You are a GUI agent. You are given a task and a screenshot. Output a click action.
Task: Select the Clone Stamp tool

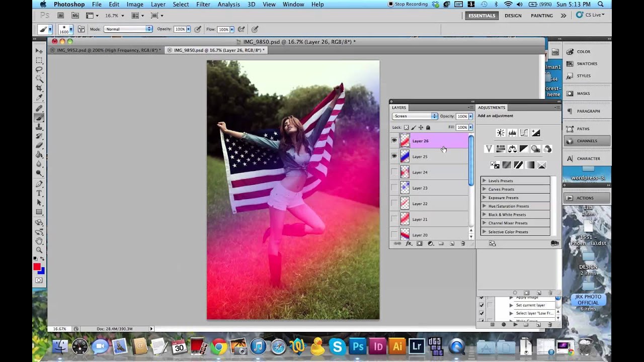tap(39, 127)
